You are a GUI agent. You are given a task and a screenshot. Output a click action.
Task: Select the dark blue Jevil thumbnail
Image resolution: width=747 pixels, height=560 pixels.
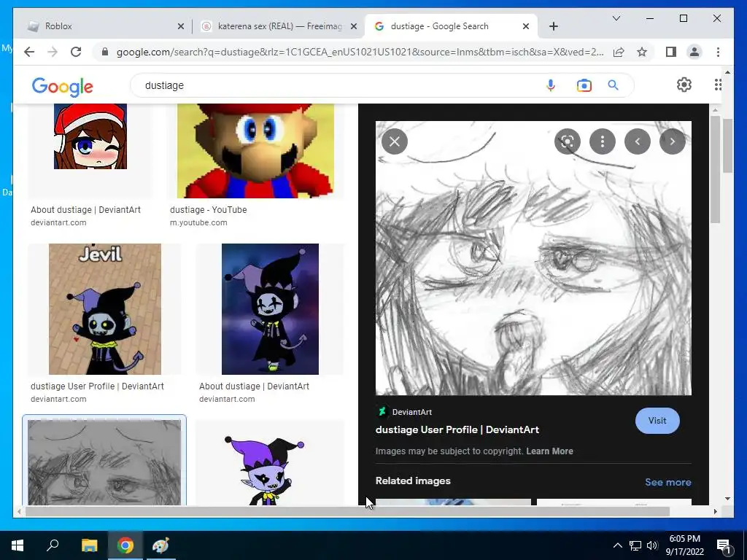point(270,309)
